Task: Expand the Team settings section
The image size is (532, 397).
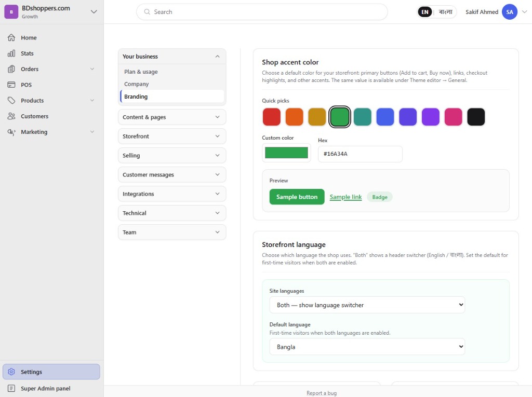Action: [172, 232]
